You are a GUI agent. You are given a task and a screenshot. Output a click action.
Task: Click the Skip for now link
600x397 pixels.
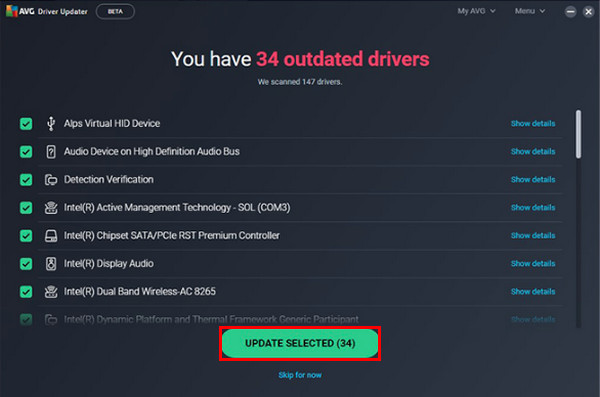click(x=300, y=375)
